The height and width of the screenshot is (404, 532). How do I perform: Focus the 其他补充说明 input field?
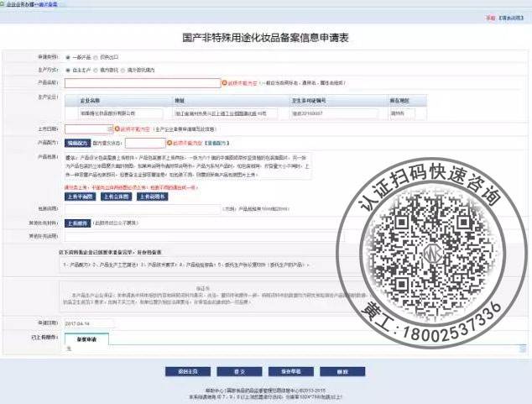[205, 236]
